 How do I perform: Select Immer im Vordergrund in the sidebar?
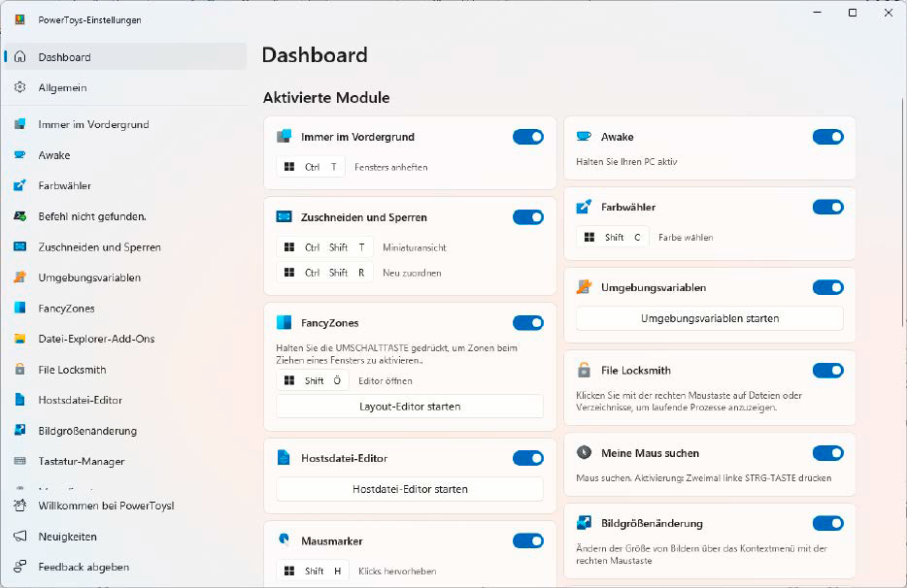[x=125, y=124]
